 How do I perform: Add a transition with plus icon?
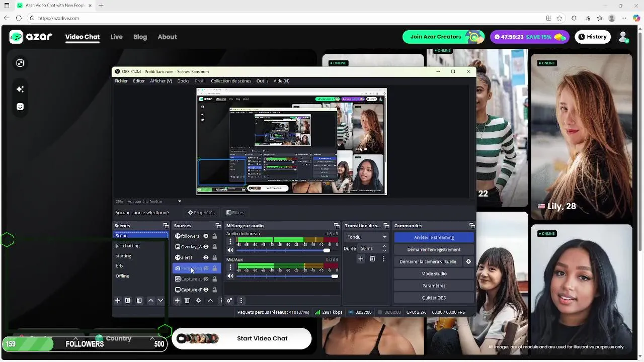pos(361,259)
